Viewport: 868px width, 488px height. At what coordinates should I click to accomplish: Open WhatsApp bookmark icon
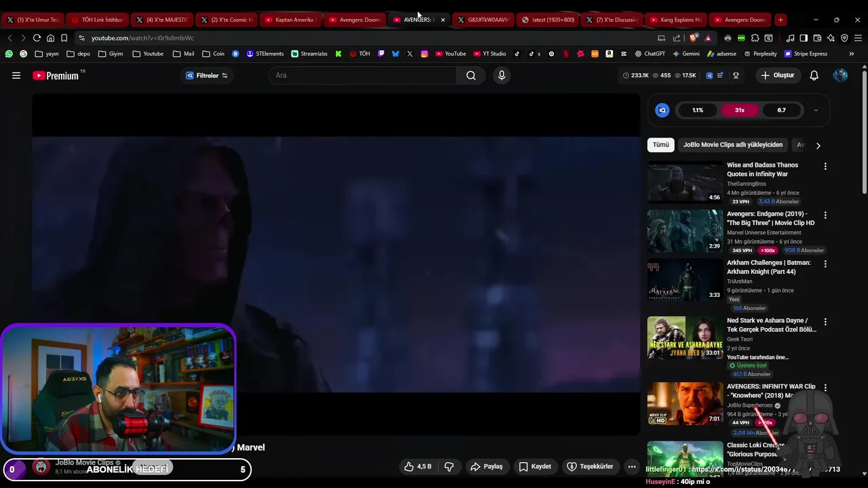pyautogui.click(x=9, y=54)
